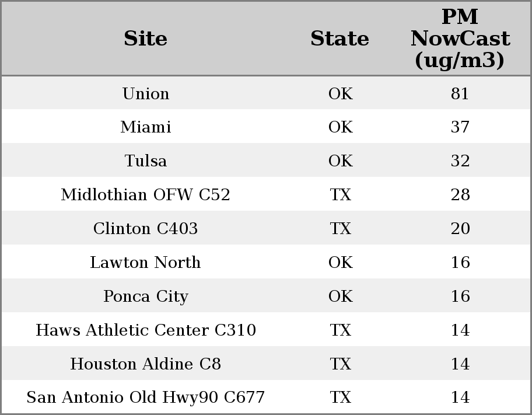Image resolution: width=532 pixels, height=415 pixels.
Task: Click the Ponca City site name
Action: pyautogui.click(x=146, y=296)
